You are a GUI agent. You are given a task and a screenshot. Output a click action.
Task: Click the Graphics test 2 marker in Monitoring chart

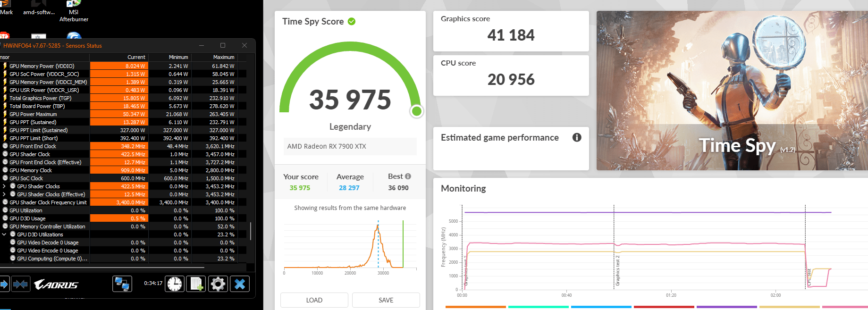click(x=617, y=271)
